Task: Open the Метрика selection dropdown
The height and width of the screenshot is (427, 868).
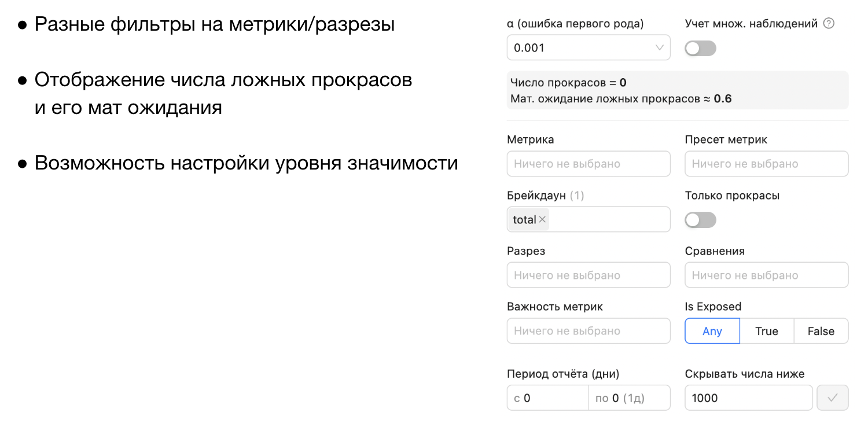Action: 589,164
